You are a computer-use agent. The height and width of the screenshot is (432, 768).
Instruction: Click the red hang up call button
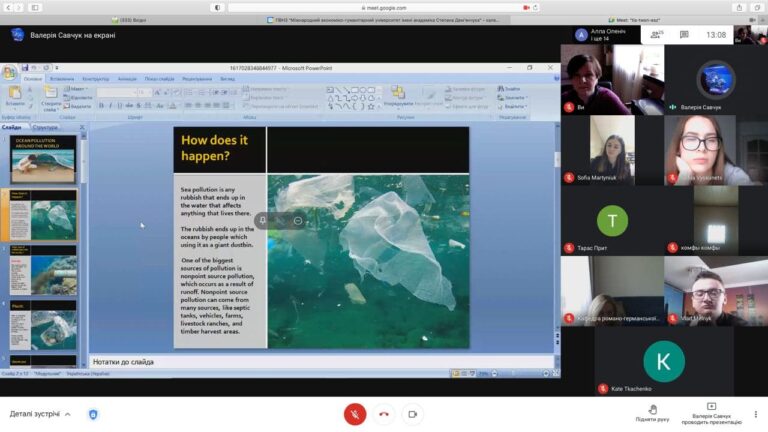[x=384, y=414]
